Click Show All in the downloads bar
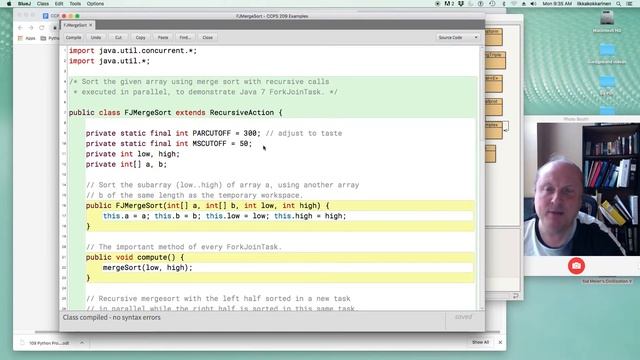Viewport: 640px width, 360px height. coord(480,342)
